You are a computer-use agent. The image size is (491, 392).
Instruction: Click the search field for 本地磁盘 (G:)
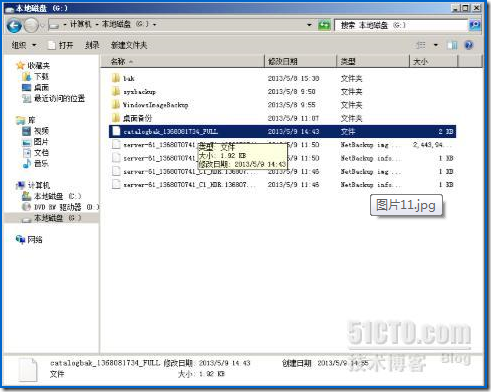coord(401,25)
